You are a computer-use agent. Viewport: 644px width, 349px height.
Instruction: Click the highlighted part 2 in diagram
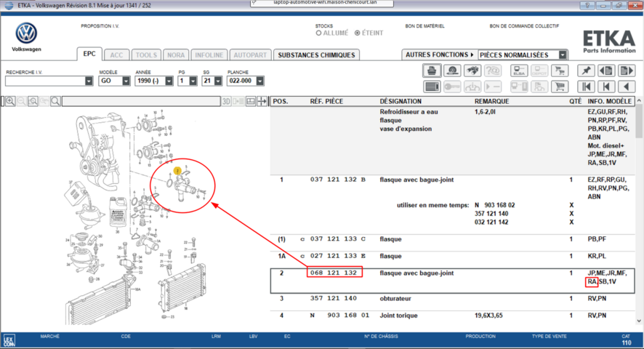click(x=177, y=171)
